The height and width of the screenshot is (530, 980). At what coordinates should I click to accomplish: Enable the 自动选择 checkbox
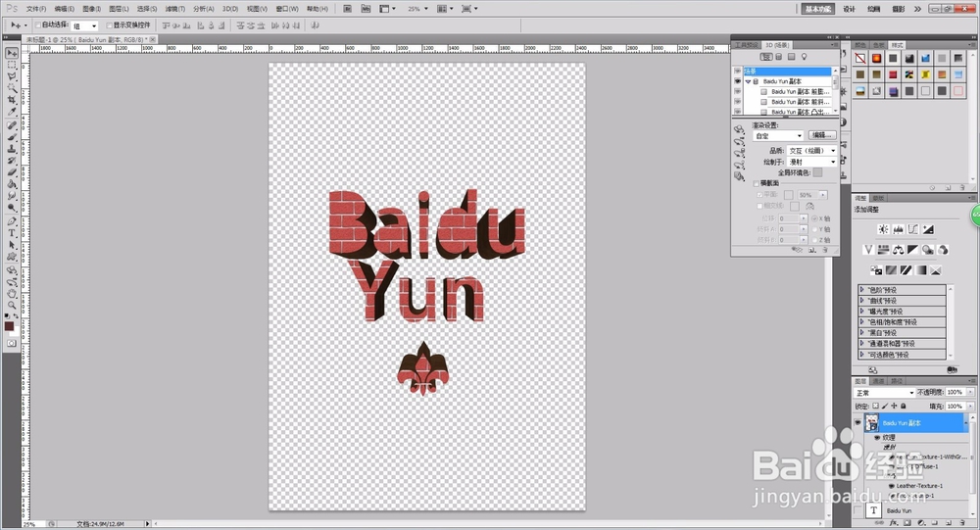tap(38, 25)
